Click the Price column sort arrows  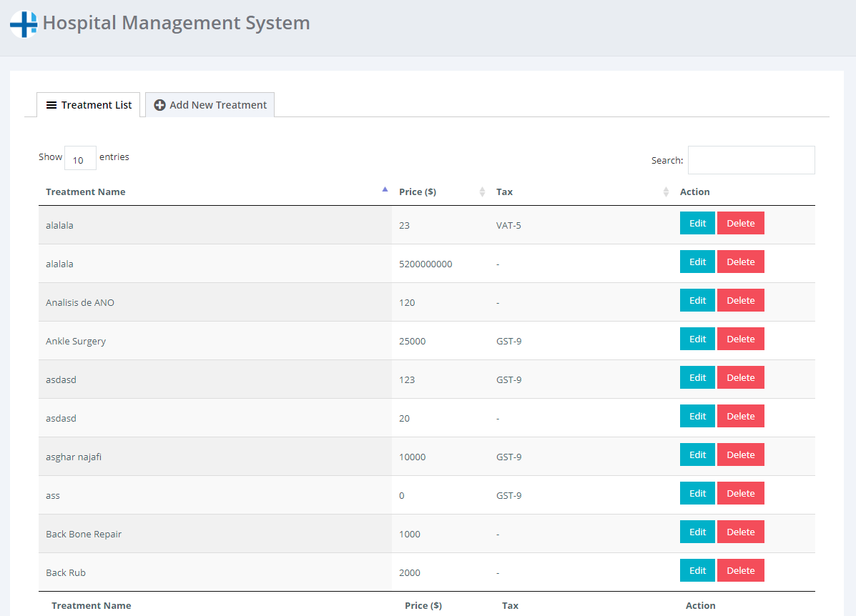coord(482,192)
